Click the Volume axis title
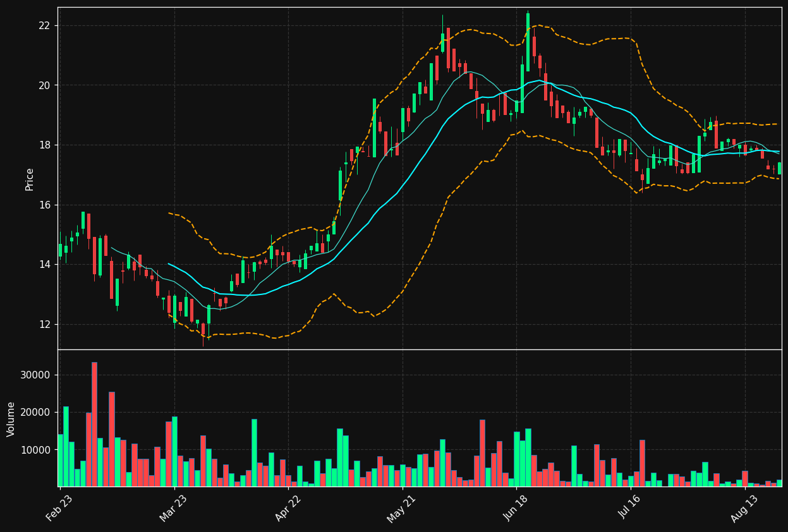Image resolution: width=788 pixels, height=532 pixels. click(x=11, y=419)
